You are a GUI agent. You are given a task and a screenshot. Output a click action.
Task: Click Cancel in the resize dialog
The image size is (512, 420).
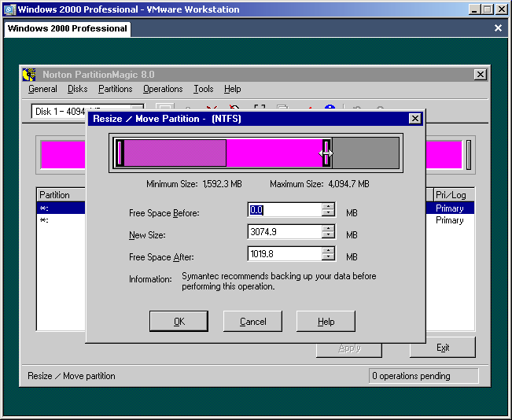(x=252, y=322)
